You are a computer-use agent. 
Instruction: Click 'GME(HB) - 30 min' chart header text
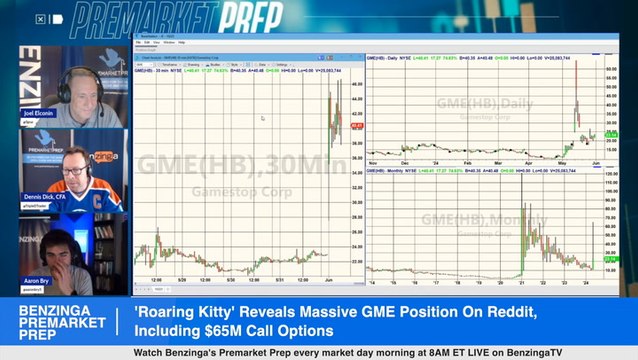click(152, 71)
